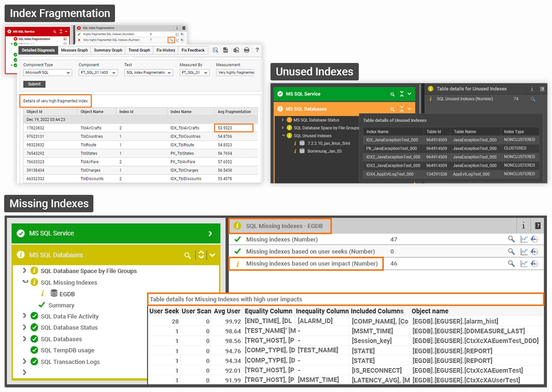Open graph for Missing indexes (Number)
Viewport: 552px width, 392px height.
pos(524,239)
